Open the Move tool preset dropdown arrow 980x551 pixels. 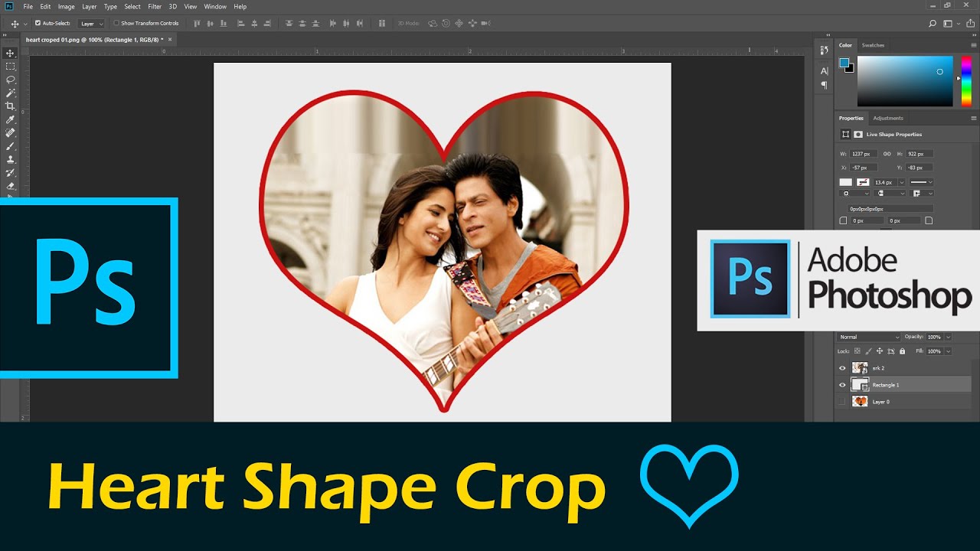(25, 24)
